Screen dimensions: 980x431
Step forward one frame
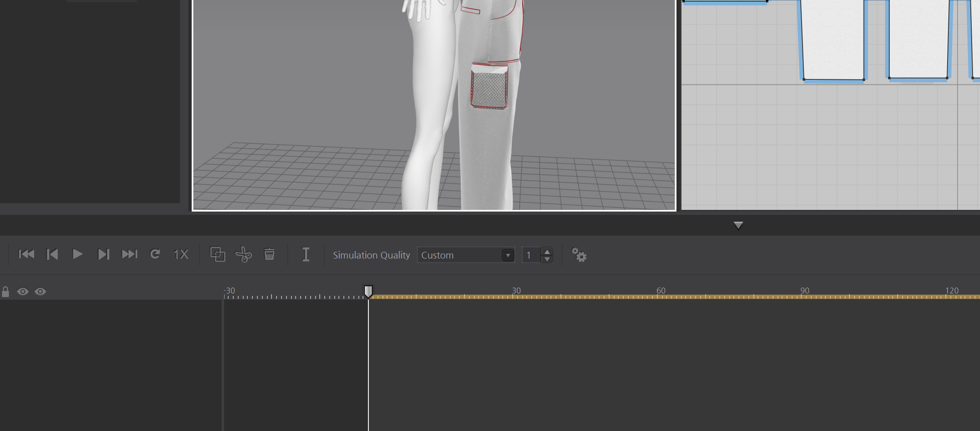pyautogui.click(x=103, y=254)
